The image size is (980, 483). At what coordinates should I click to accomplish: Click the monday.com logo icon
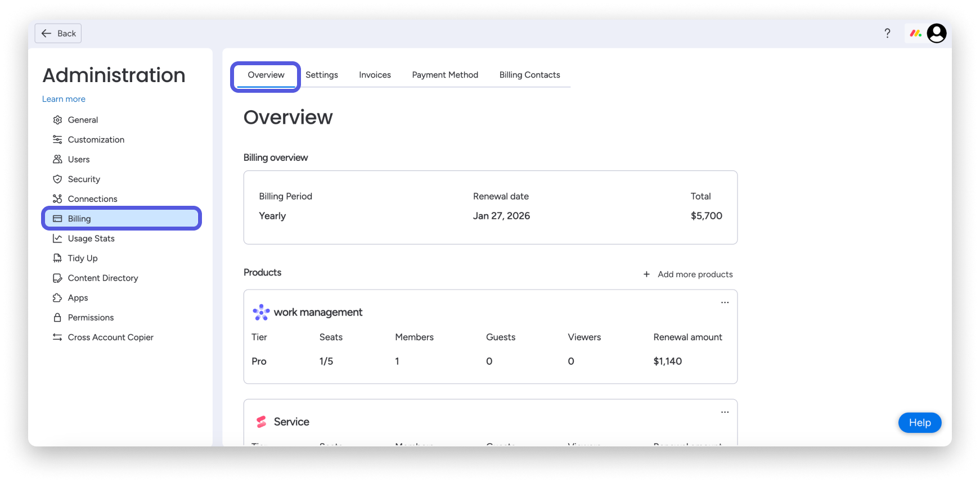coord(916,33)
